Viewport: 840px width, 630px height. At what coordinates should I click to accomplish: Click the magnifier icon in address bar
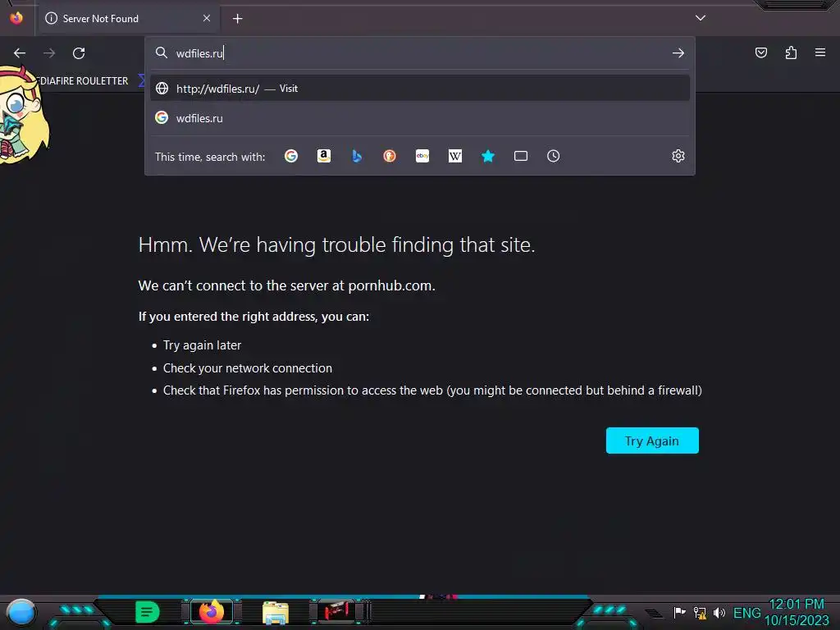162,52
